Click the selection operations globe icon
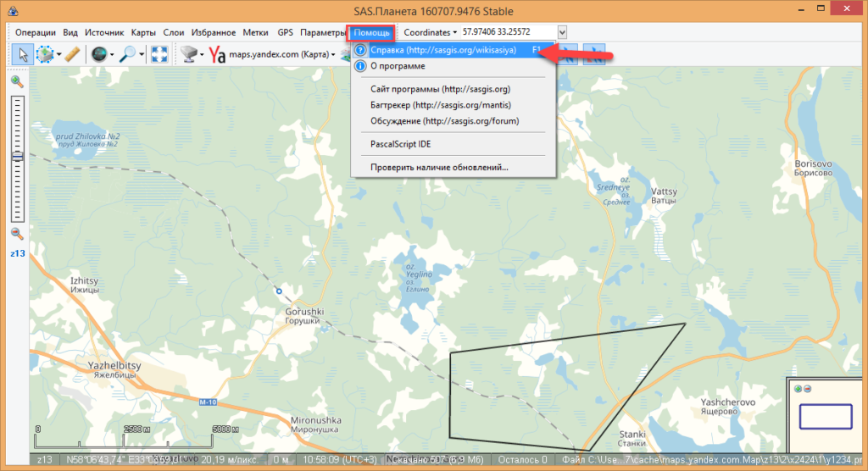 coord(45,54)
